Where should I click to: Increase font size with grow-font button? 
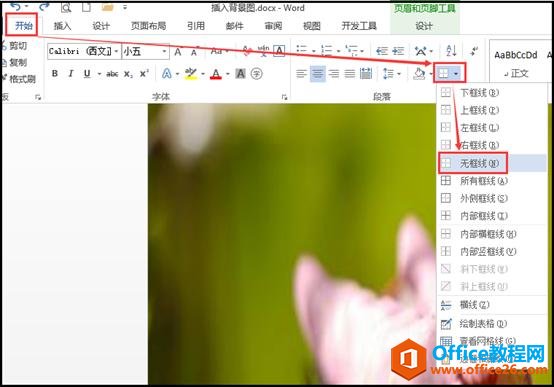(x=178, y=52)
